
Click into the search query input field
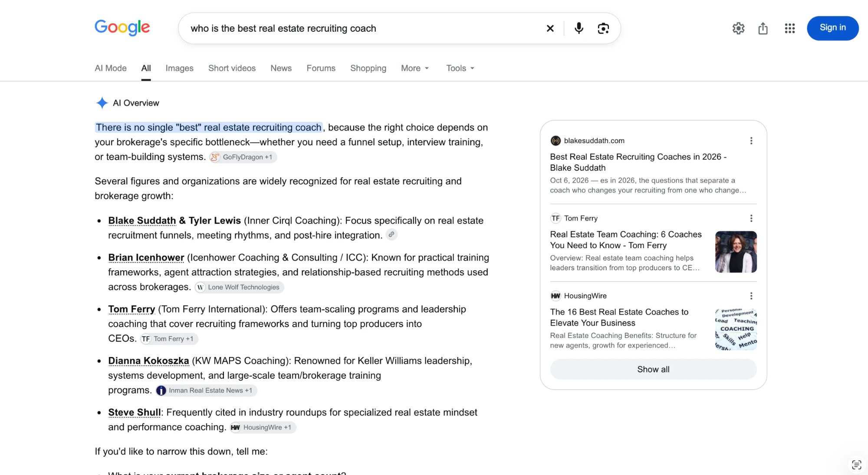(x=365, y=28)
